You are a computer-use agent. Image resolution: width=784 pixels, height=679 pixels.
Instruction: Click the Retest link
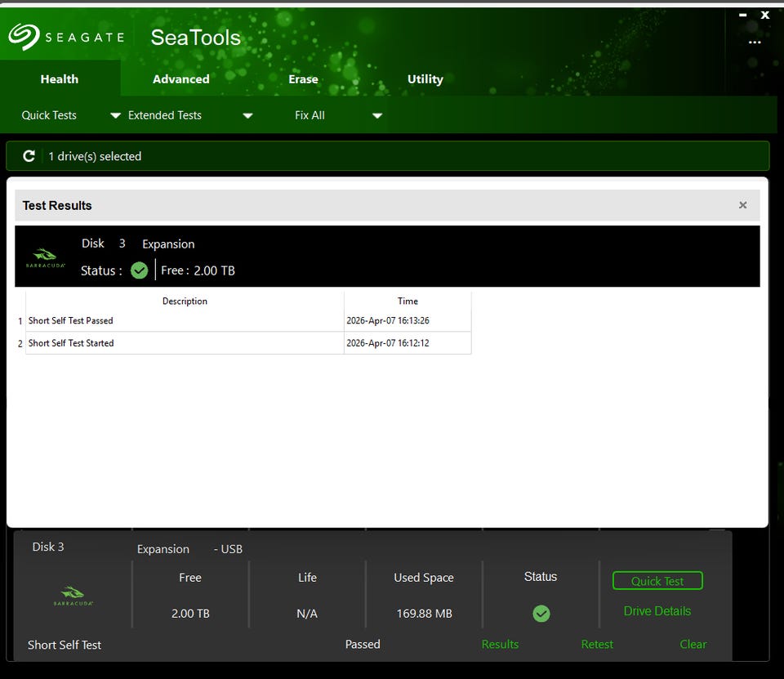click(597, 645)
